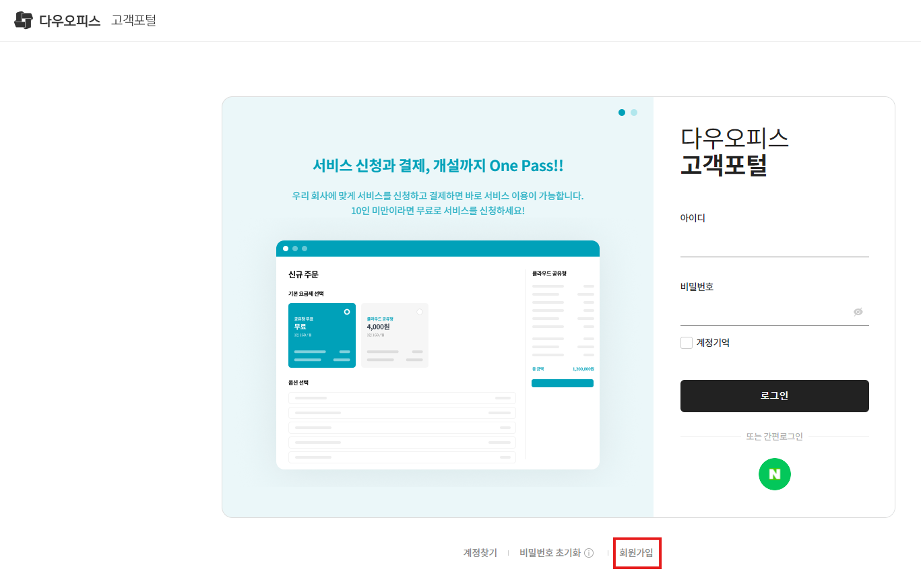The width and height of the screenshot is (921, 588).
Task: Click the teal order button in illustration
Action: [563, 383]
